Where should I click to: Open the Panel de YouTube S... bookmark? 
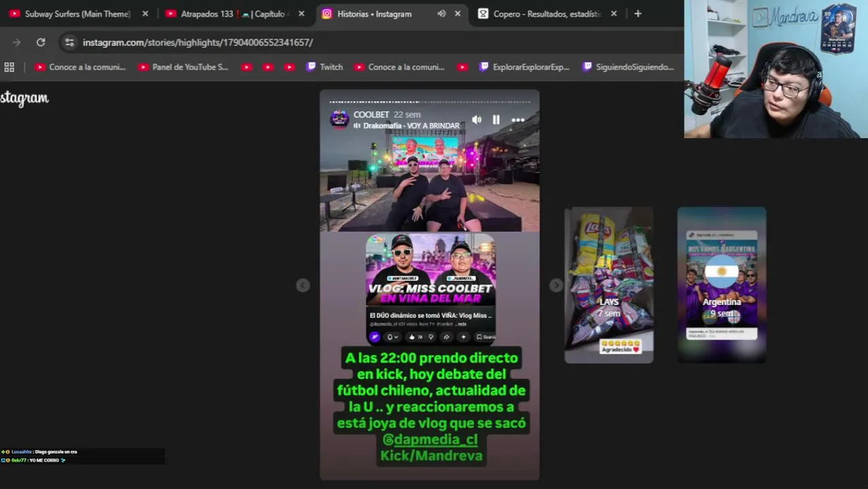click(183, 67)
